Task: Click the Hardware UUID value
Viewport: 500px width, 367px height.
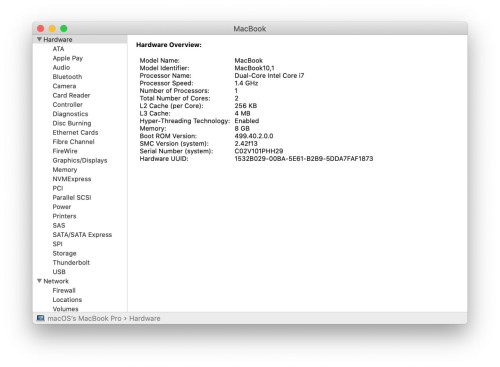Action: pos(304,159)
